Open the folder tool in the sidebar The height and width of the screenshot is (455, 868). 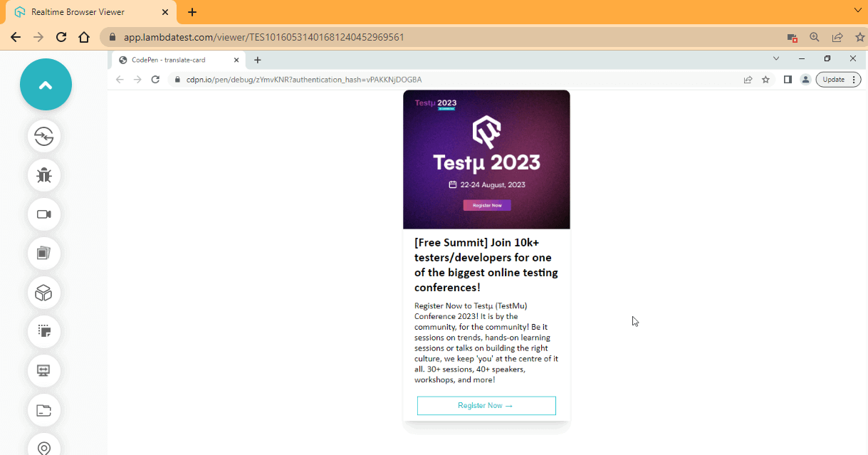(x=44, y=410)
